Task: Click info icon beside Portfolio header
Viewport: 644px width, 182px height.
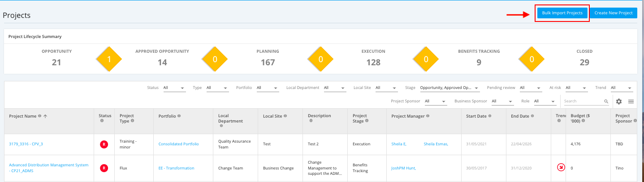Action: (x=179, y=116)
